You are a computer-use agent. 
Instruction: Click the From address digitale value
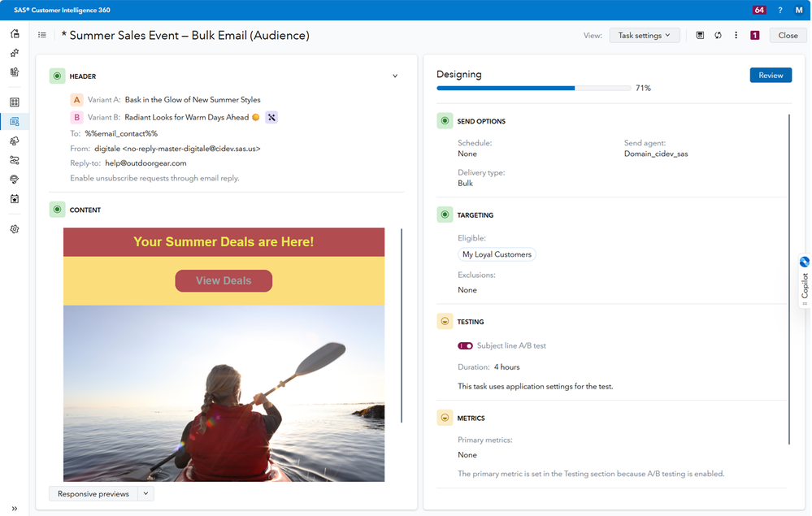(x=177, y=149)
